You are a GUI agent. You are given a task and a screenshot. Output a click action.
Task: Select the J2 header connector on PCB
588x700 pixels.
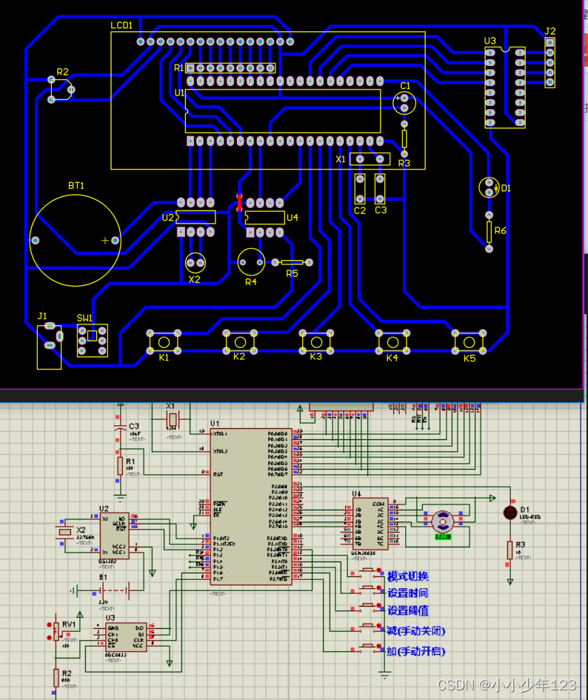550,62
